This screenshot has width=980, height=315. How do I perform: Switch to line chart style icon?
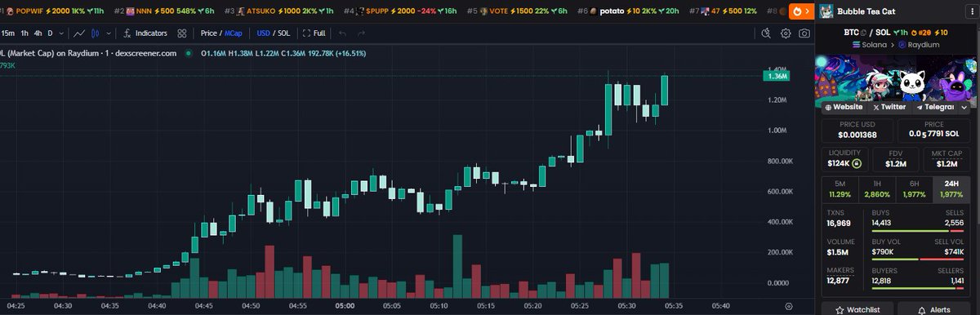(x=79, y=33)
